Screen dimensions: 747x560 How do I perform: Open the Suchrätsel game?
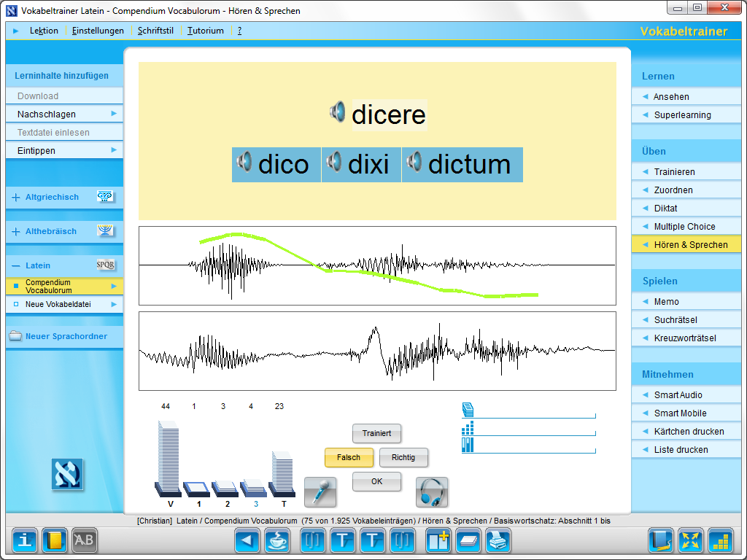pyautogui.click(x=686, y=320)
